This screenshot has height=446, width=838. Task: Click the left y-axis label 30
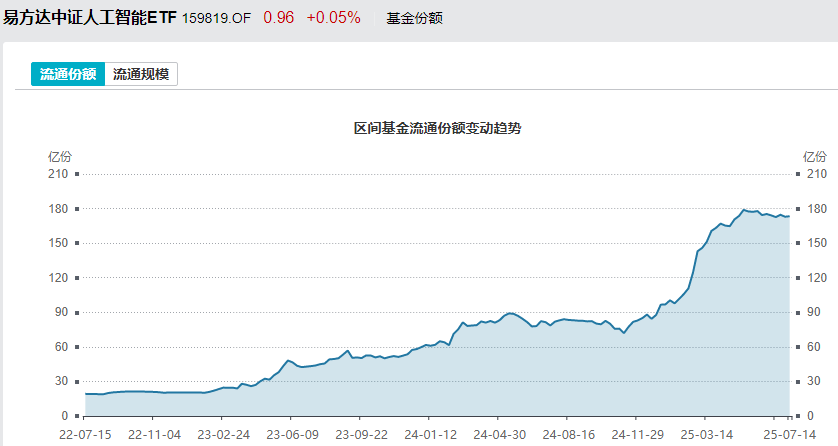coord(61,381)
